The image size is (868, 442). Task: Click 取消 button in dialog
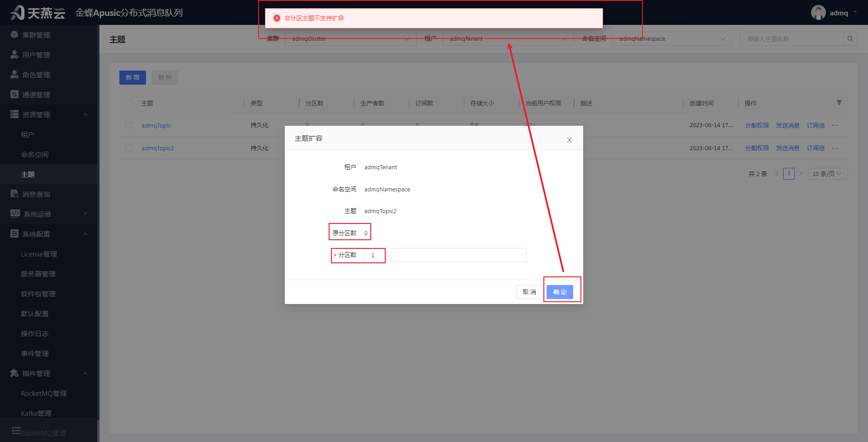[529, 292]
